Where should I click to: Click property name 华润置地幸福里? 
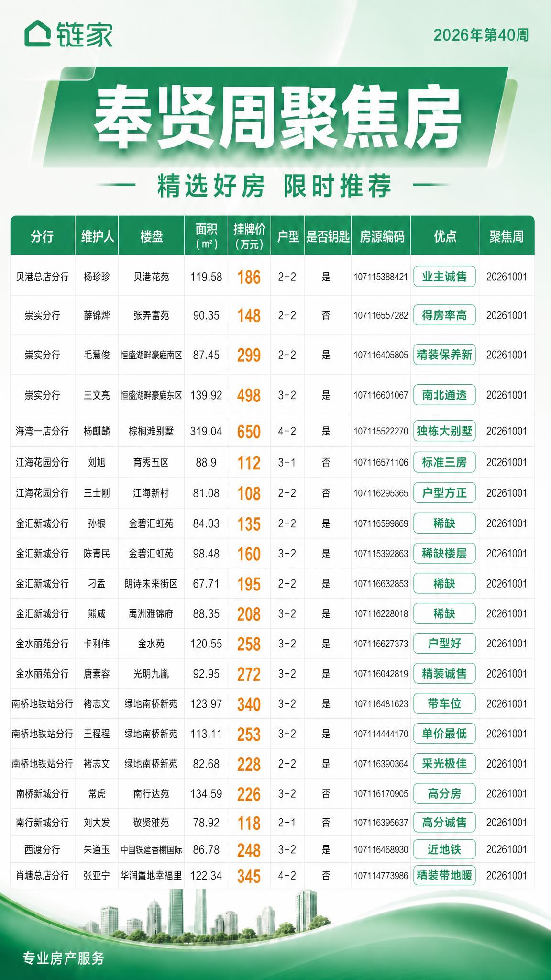(151, 875)
